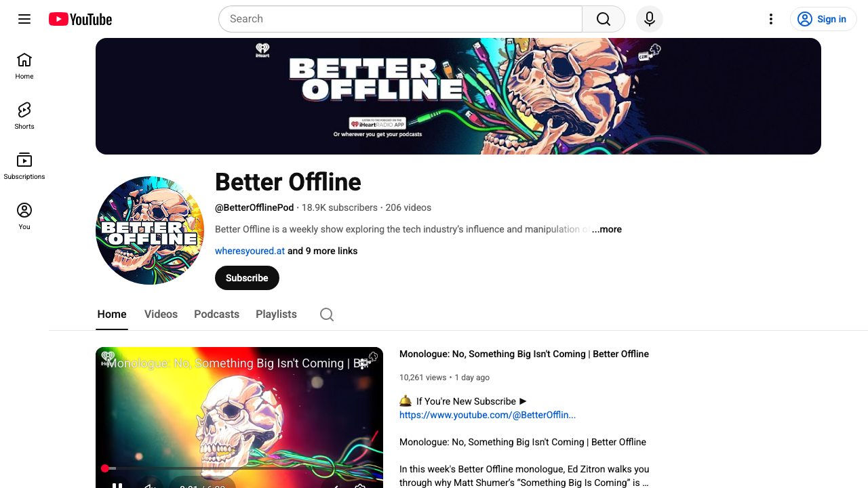
Task: Click the magnifier search button
Action: (604, 19)
